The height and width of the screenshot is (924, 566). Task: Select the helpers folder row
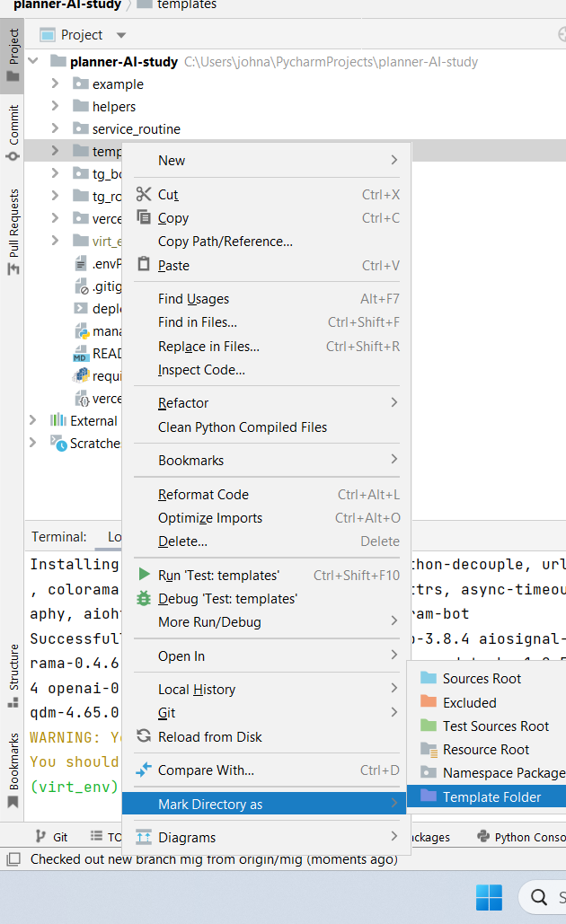295,106
